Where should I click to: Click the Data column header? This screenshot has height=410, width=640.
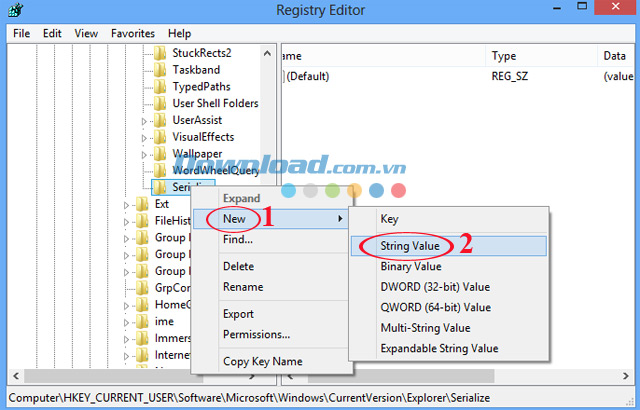[x=616, y=56]
